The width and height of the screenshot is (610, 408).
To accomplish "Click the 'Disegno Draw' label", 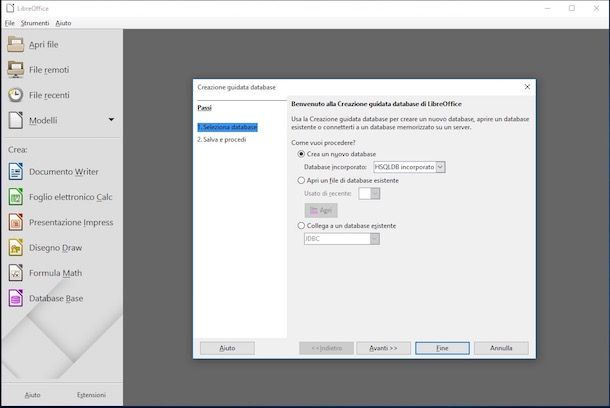I will coord(56,248).
